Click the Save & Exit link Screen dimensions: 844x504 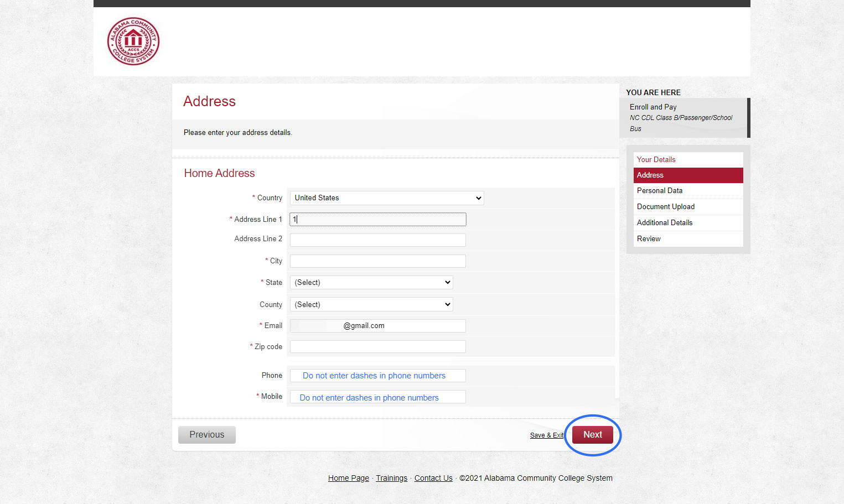547,435
